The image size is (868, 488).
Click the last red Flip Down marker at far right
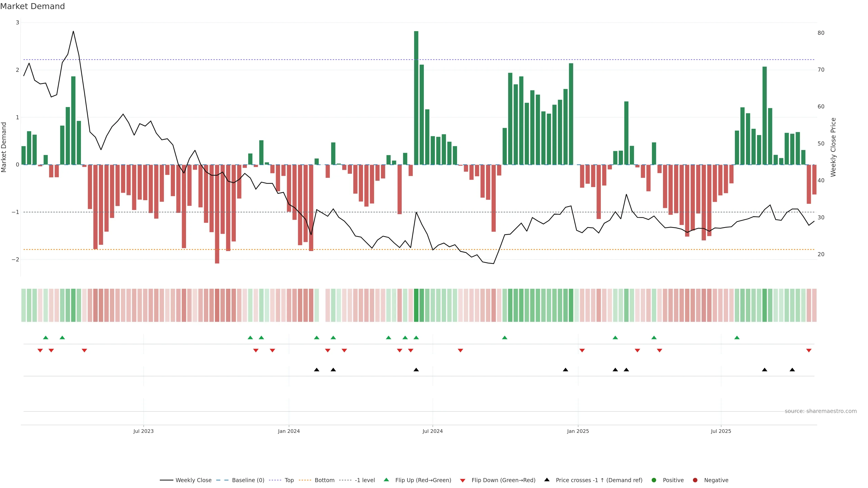click(x=809, y=351)
